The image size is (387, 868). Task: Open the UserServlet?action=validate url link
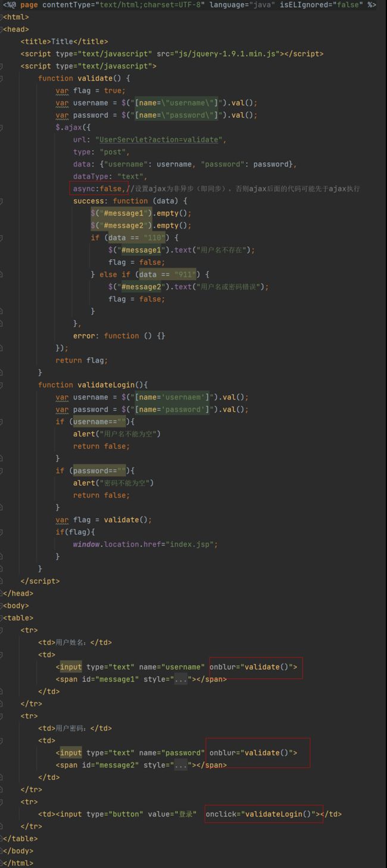[158, 139]
